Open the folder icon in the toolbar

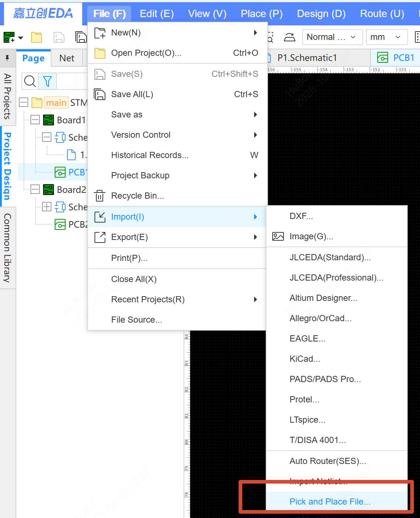[x=37, y=37]
